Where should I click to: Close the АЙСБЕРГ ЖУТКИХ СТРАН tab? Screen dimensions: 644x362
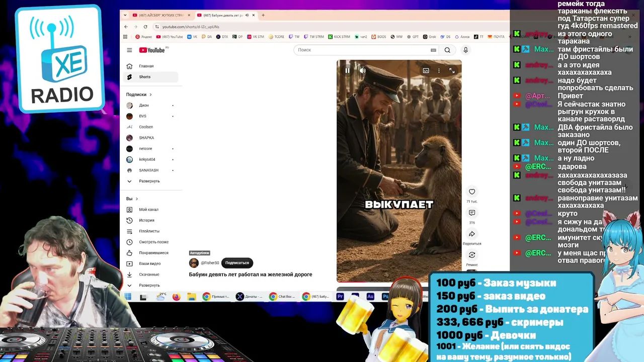click(x=189, y=15)
